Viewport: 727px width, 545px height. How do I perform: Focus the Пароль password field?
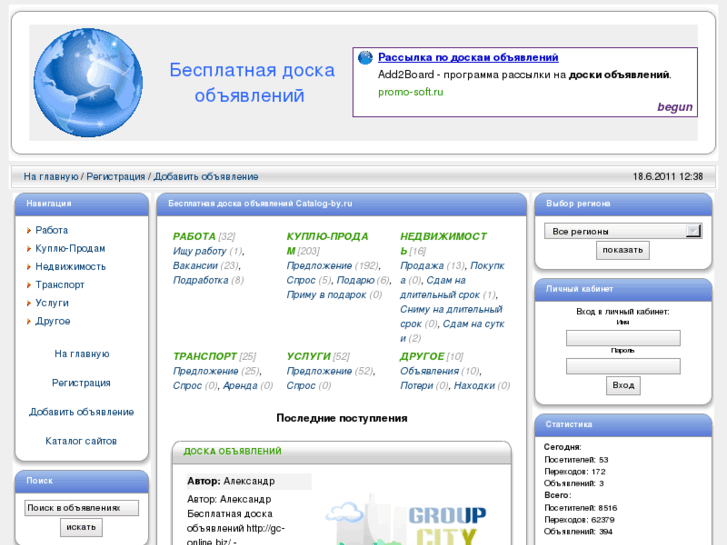click(x=623, y=366)
